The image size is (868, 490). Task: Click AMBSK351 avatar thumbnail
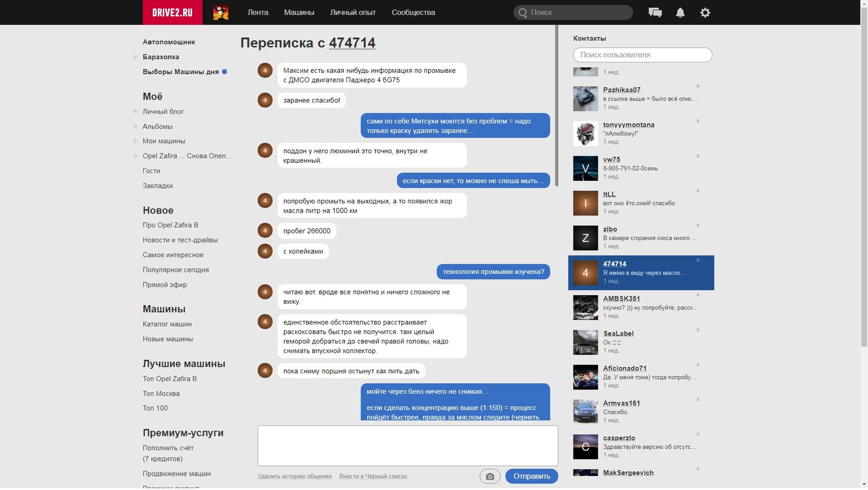(585, 308)
